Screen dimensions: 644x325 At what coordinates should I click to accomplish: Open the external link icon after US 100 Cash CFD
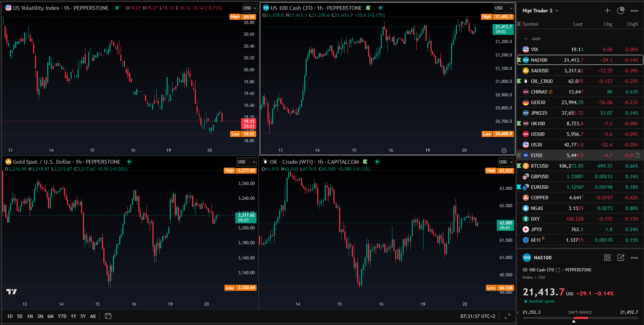(558, 270)
